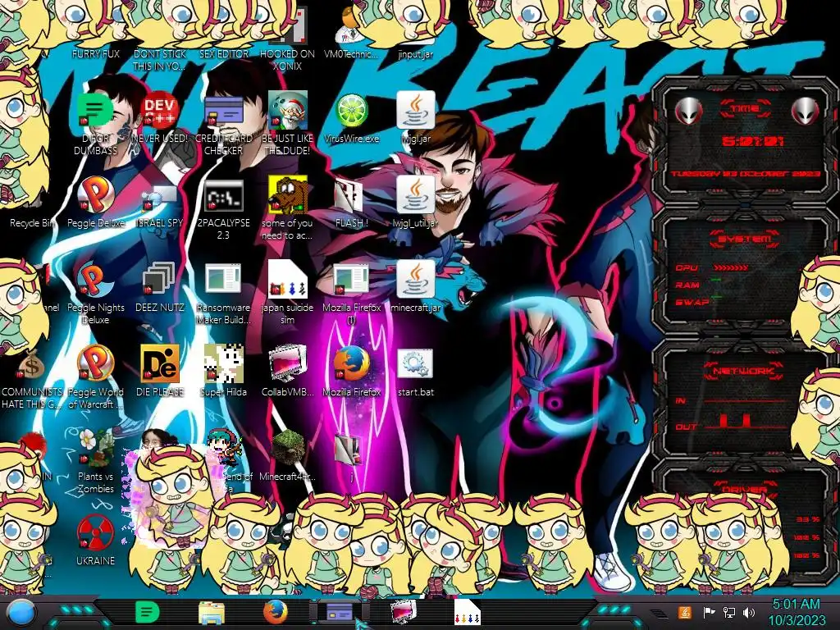
Task: Launch Mozilla Firefox desktop shortcut with fox logo
Action: pyautogui.click(x=352, y=363)
